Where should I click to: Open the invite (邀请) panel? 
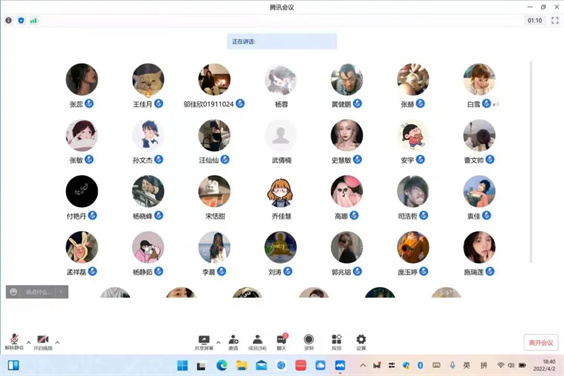pyautogui.click(x=233, y=342)
